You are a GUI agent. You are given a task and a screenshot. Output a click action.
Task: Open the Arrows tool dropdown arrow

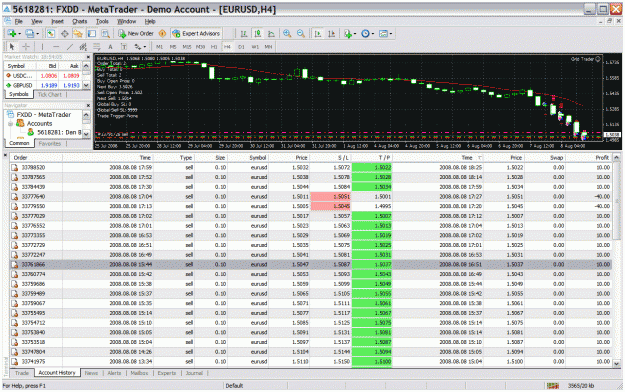click(145, 47)
